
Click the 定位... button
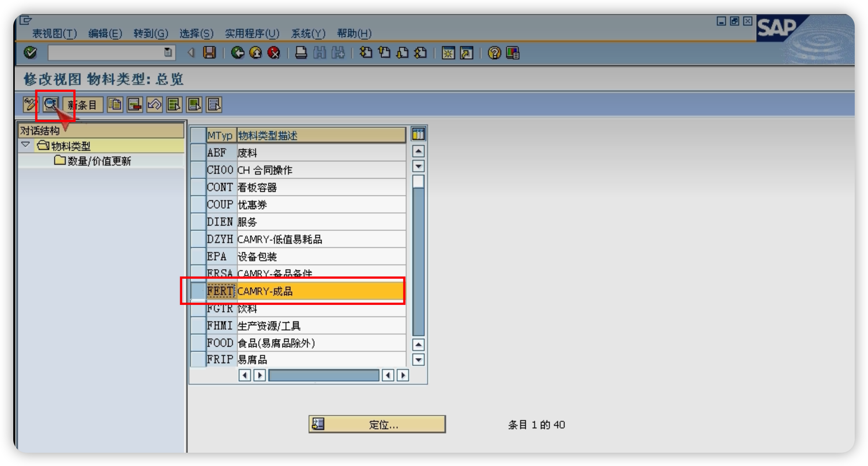pos(377,424)
